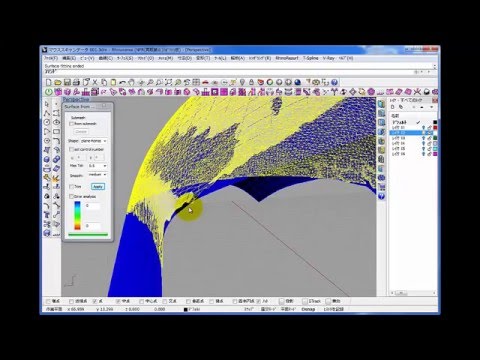Click the Apply button
The width and height of the screenshot is (480, 360).
pyautogui.click(x=98, y=187)
